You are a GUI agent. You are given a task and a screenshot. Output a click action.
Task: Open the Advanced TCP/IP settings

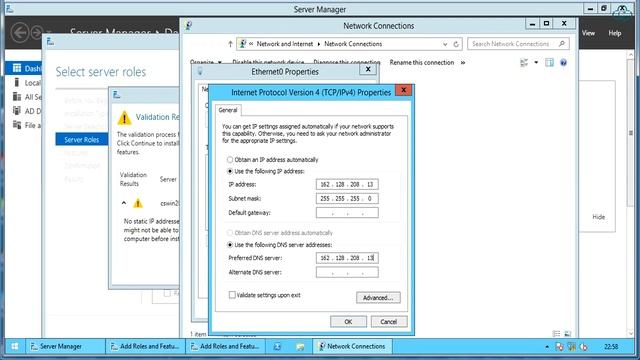point(378,298)
